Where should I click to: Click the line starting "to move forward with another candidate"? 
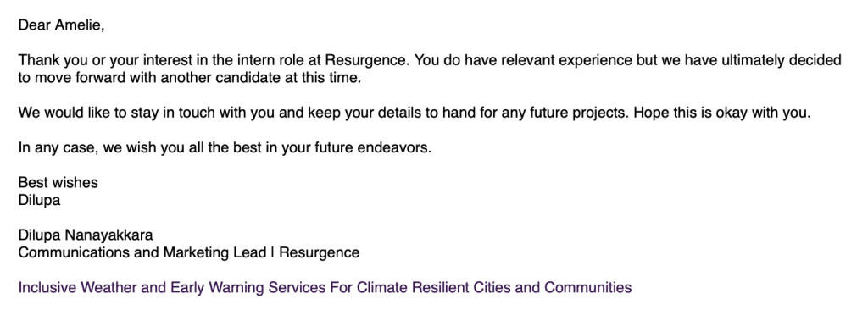(189, 78)
